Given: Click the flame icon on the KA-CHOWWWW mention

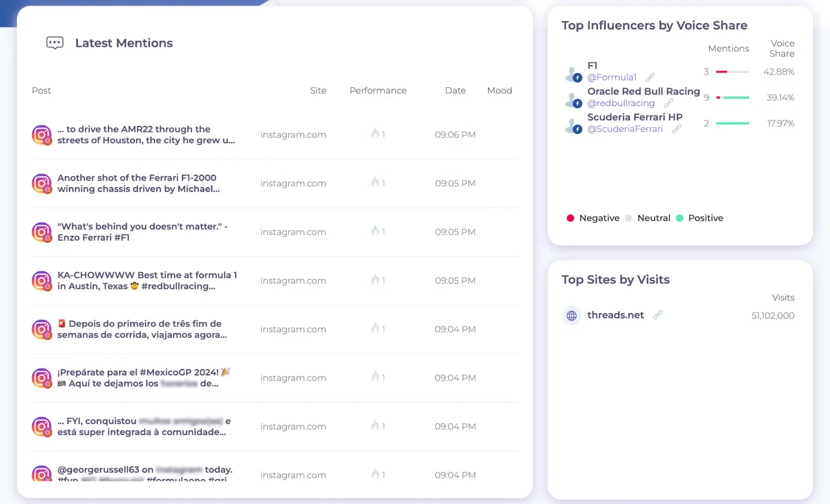Looking at the screenshot, I should (376, 280).
